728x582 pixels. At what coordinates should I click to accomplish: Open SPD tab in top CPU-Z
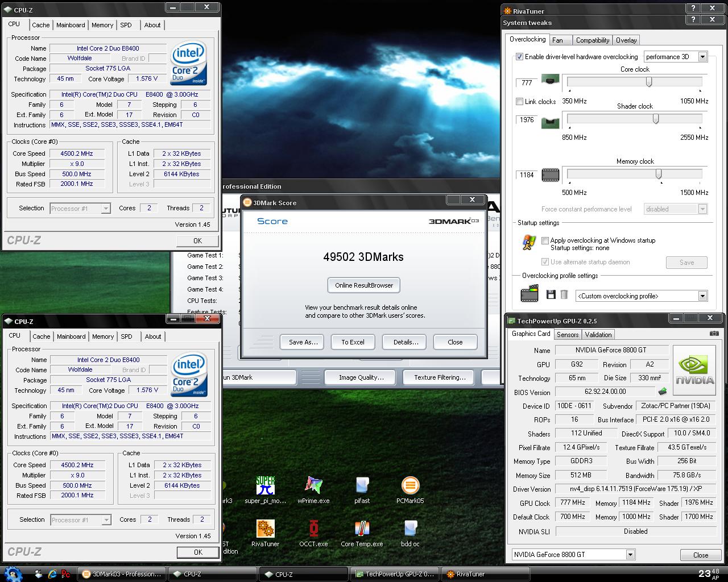[126, 25]
